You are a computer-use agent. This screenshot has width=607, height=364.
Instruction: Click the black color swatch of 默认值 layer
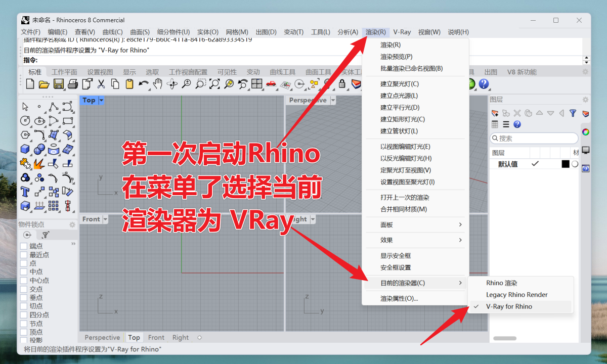[565, 164]
